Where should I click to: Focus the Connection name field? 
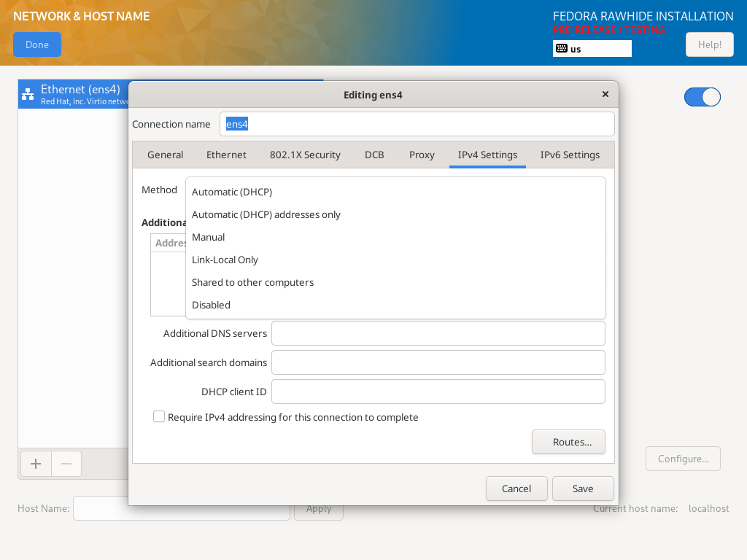pos(417,124)
